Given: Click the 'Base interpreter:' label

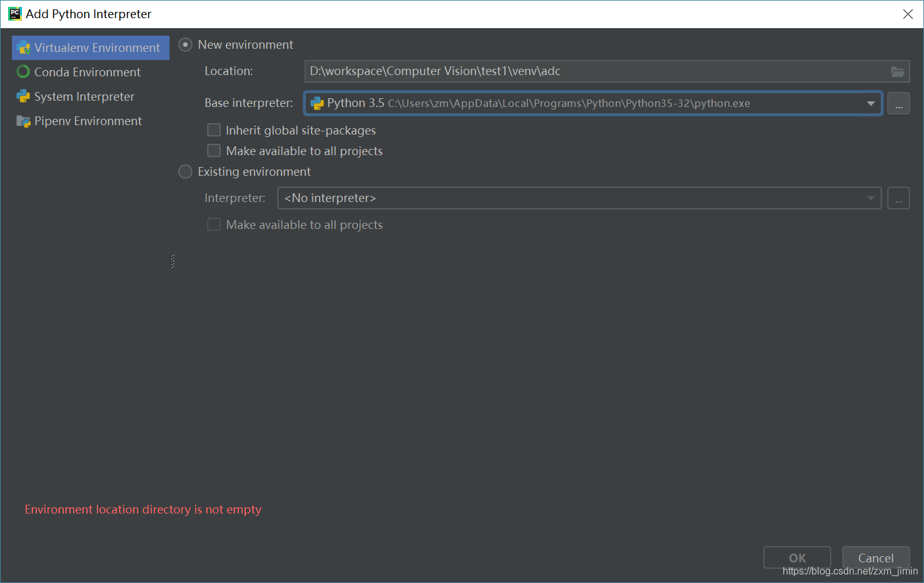Looking at the screenshot, I should click(x=248, y=103).
